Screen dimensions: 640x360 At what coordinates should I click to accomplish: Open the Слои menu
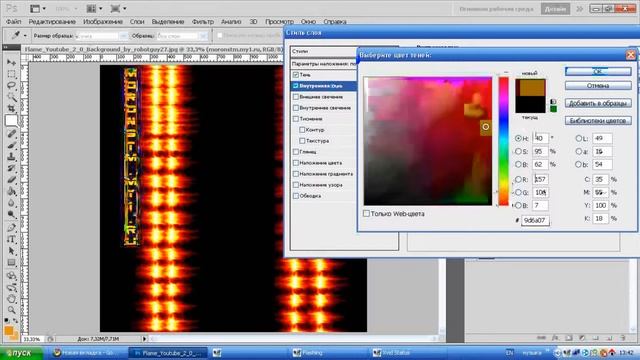point(137,21)
